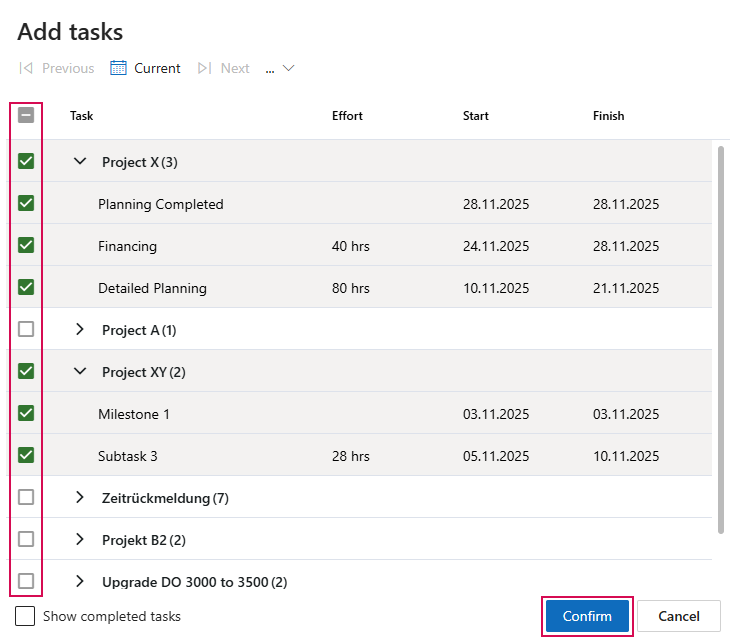Viewport: 736px width, 642px height.
Task: Click the Previous period arrow icon
Action: pyautogui.click(x=26, y=68)
